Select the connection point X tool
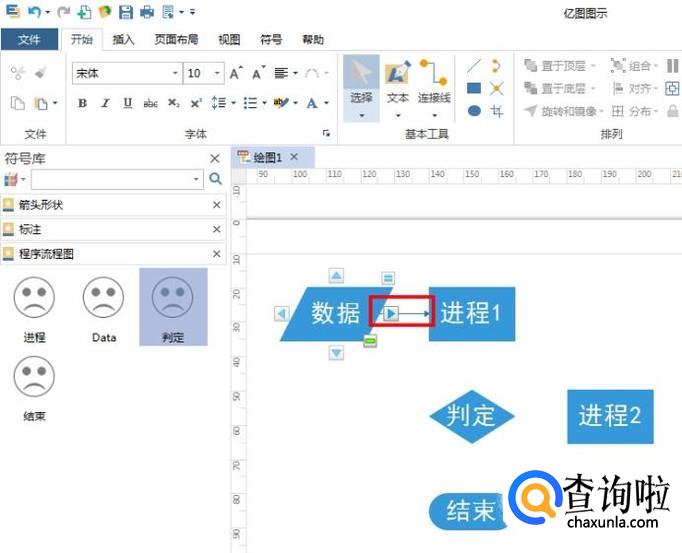The width and height of the screenshot is (682, 553). tap(496, 88)
